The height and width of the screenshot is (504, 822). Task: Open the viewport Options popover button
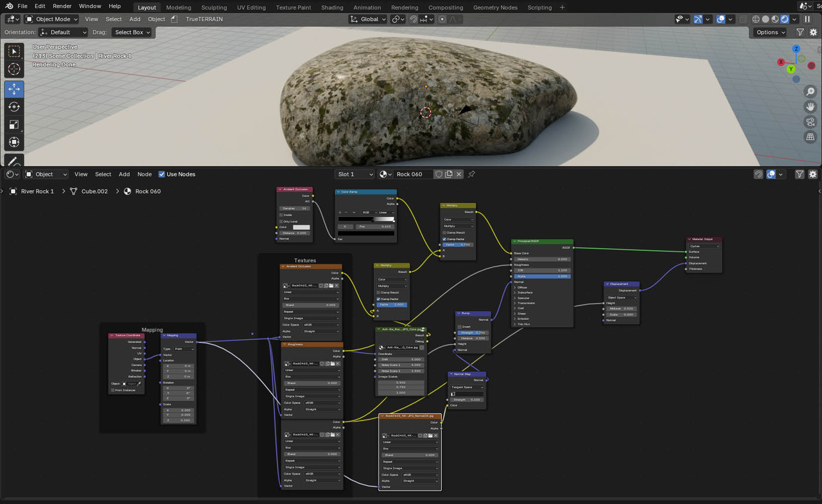click(x=771, y=32)
